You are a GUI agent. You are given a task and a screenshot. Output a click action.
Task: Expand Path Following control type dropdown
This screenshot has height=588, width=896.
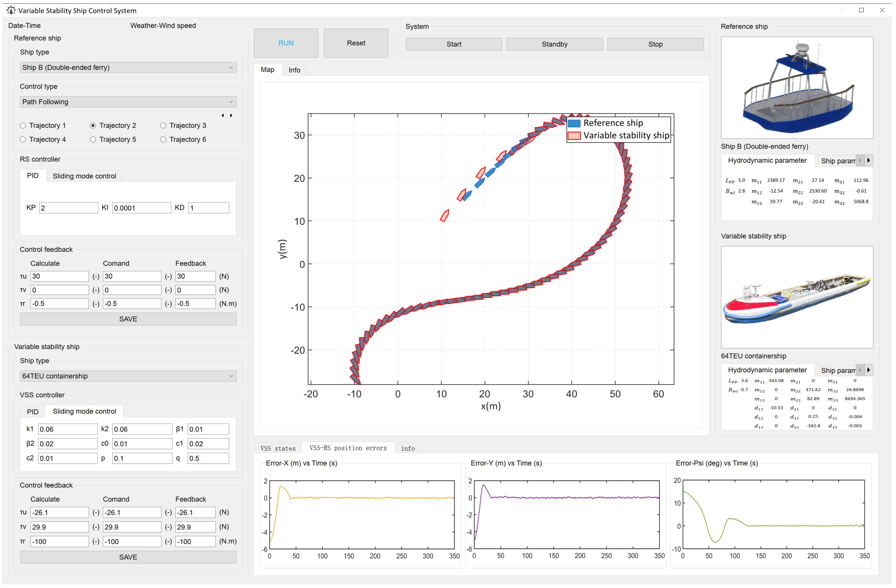[x=128, y=102]
